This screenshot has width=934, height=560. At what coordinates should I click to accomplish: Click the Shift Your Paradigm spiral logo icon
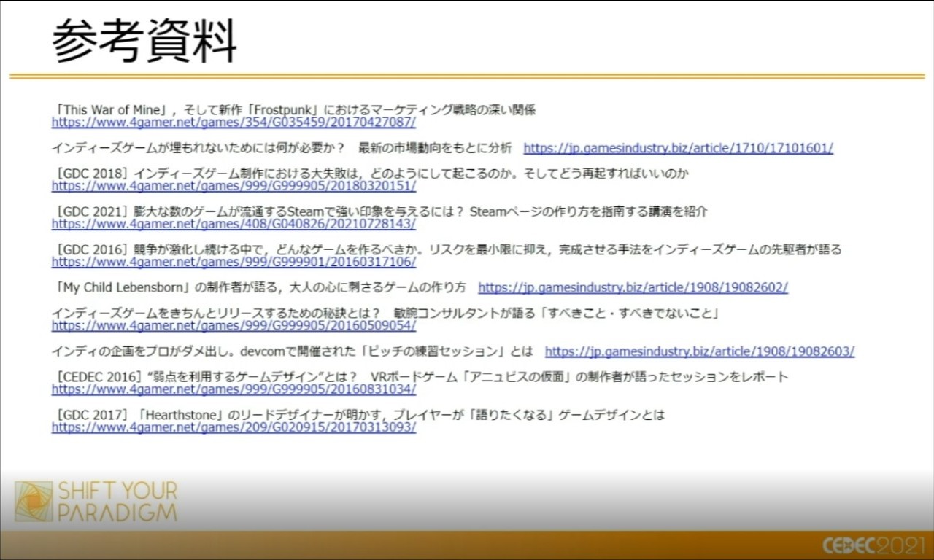point(34,501)
